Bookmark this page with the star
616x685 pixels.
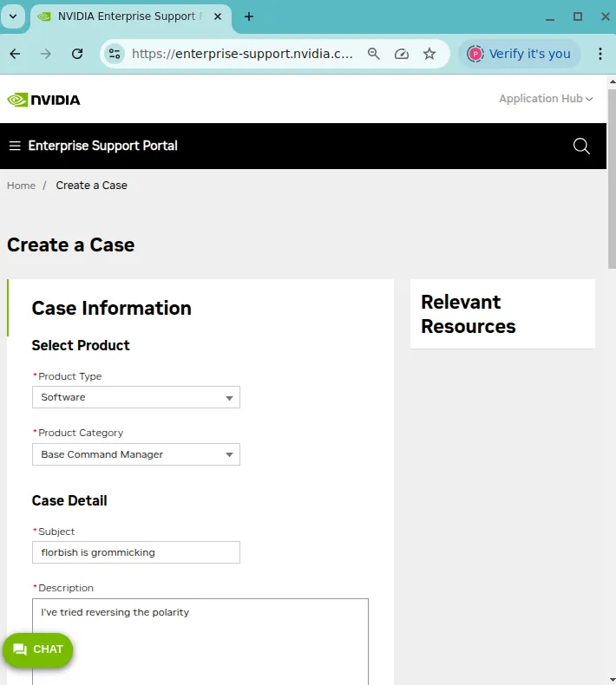[429, 54]
